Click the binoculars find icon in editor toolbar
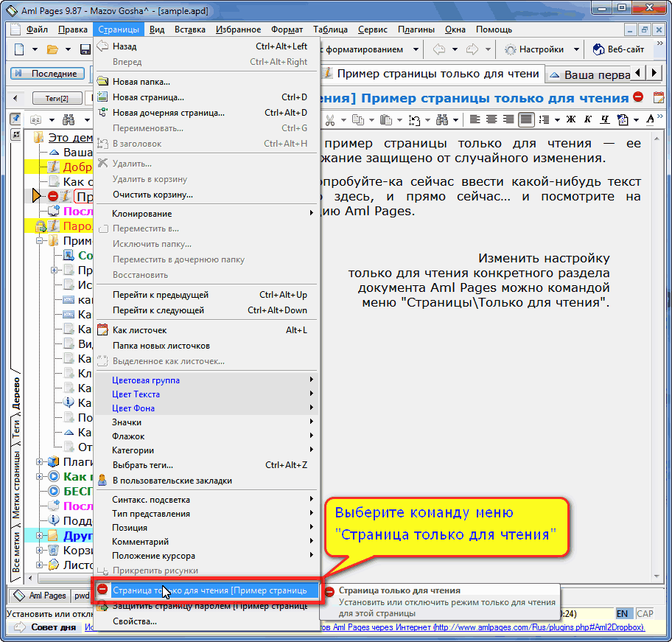The height and width of the screenshot is (642, 672). pyautogui.click(x=442, y=120)
